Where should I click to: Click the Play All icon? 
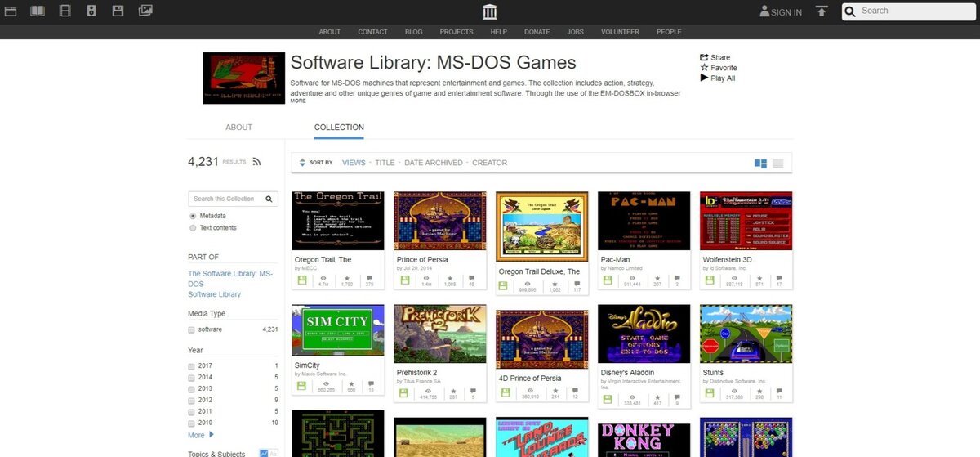coord(704,78)
